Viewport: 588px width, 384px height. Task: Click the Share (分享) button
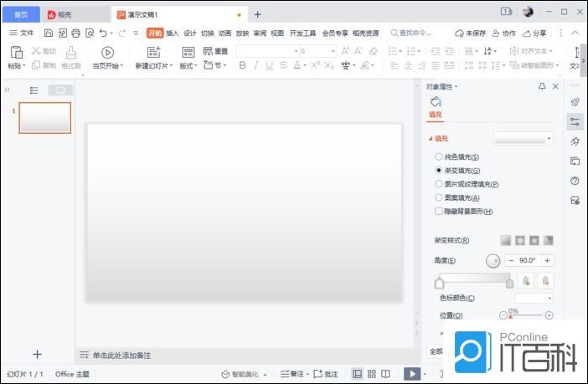coord(534,33)
